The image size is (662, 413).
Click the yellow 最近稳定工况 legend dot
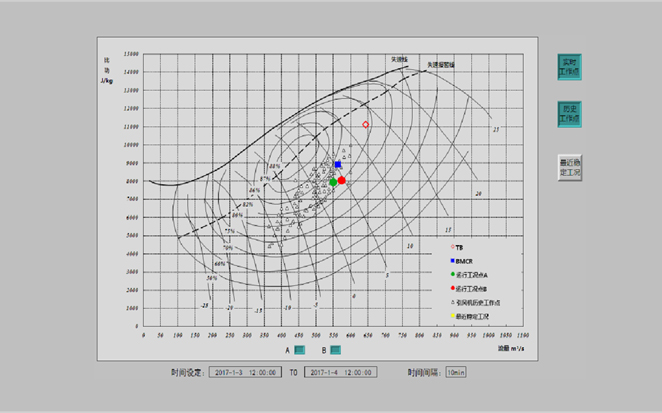pos(452,315)
